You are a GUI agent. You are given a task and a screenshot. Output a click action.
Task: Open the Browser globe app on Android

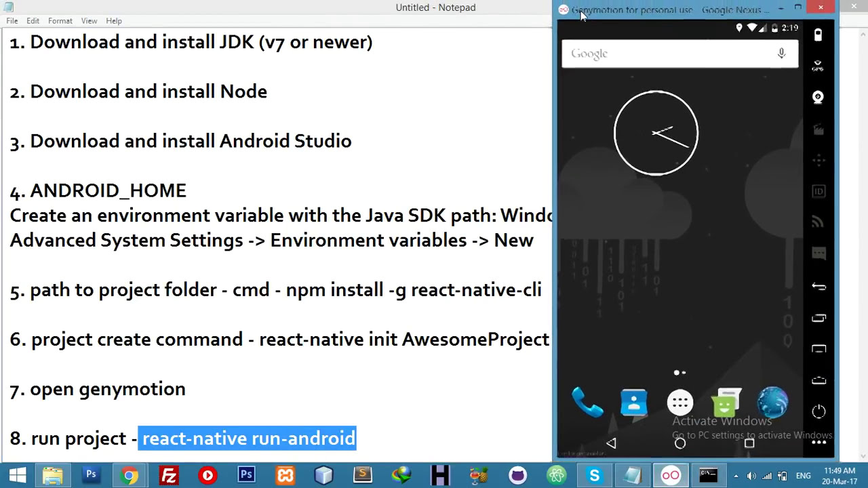[x=772, y=402]
